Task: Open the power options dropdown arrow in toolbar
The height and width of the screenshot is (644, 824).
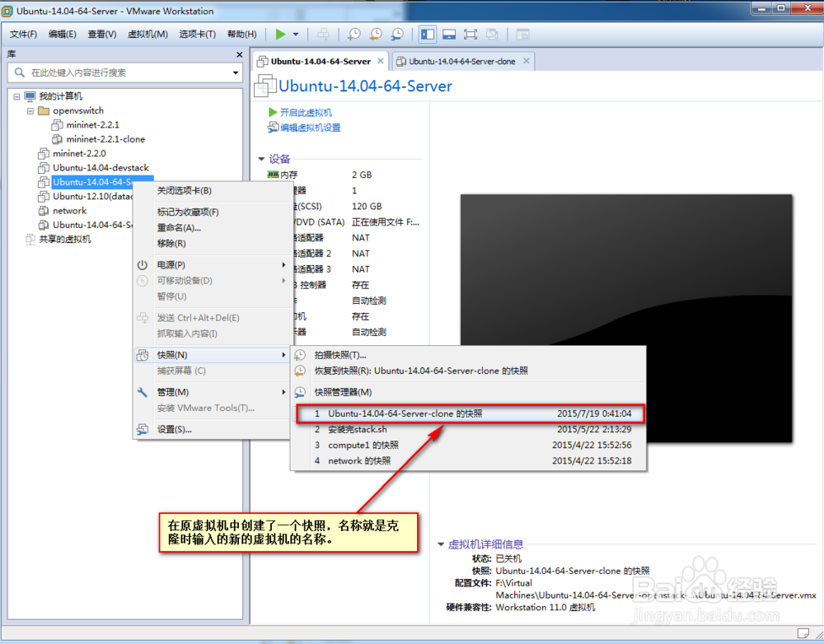Action: click(x=296, y=34)
